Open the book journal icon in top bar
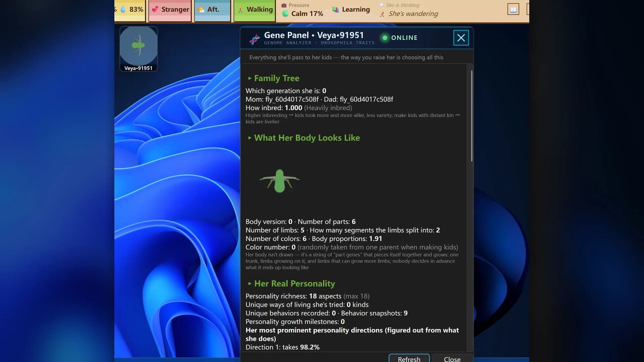The height and width of the screenshot is (362, 644). (513, 9)
